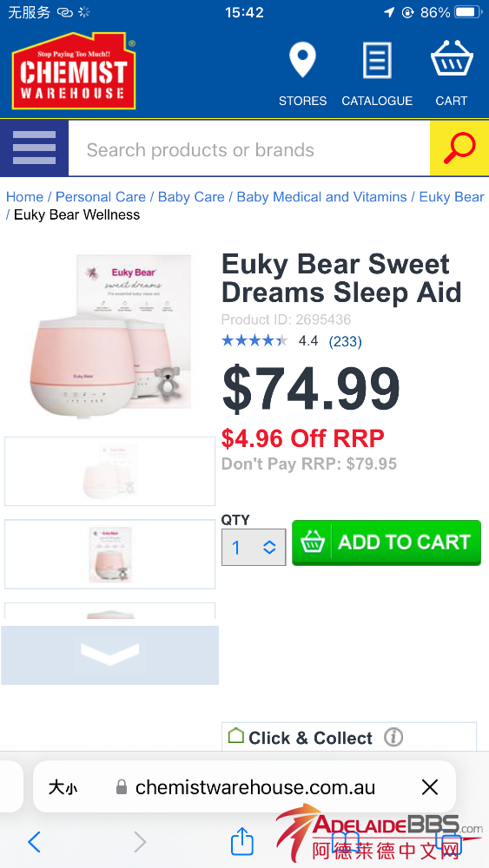Expand more thumbnails with down chevron
Screen dimensions: 489x868
pos(109,654)
